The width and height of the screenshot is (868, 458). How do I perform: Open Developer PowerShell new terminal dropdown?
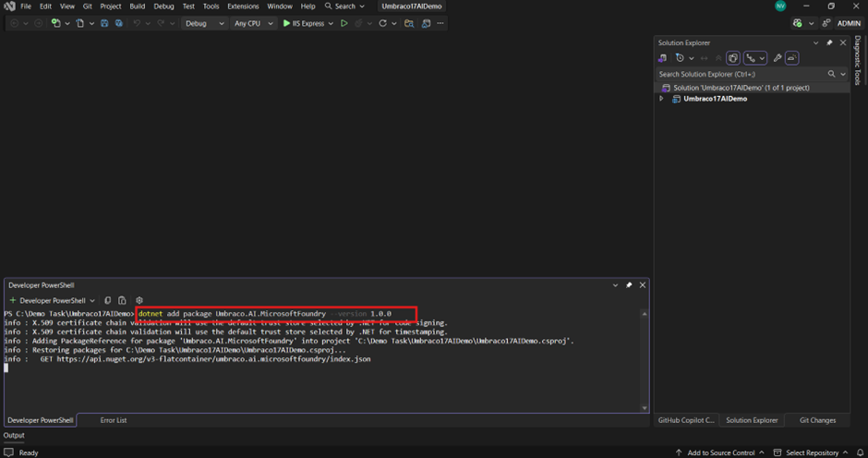[x=92, y=301]
